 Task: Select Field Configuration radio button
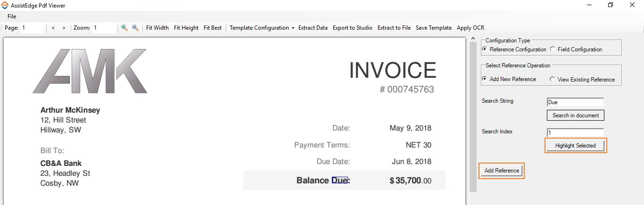tap(553, 49)
